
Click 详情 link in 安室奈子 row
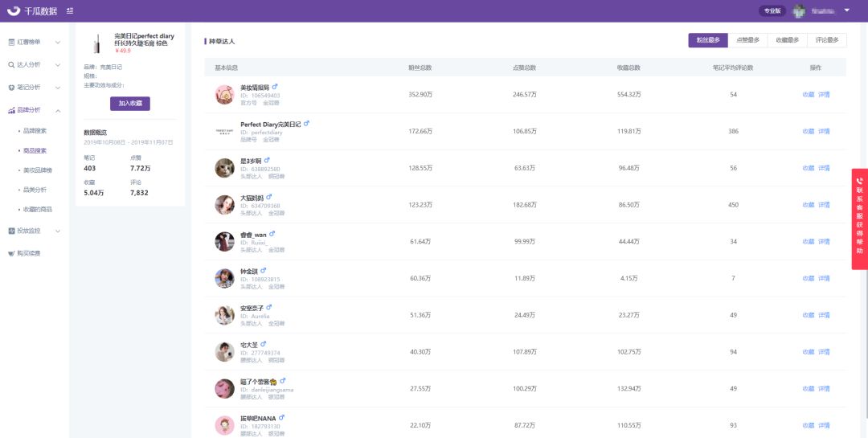coord(825,315)
